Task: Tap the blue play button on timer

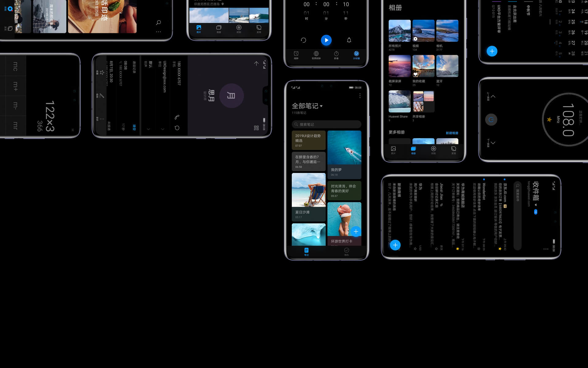Action: [x=326, y=40]
